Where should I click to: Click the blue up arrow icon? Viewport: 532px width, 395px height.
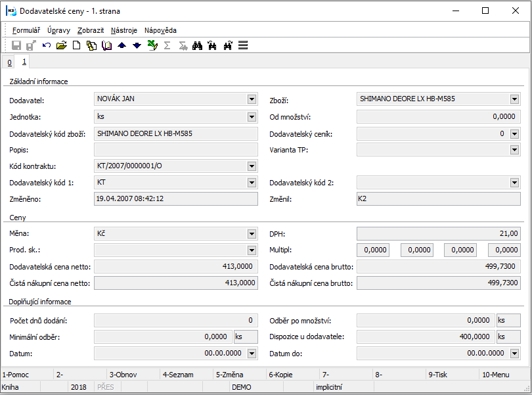pyautogui.click(x=122, y=45)
